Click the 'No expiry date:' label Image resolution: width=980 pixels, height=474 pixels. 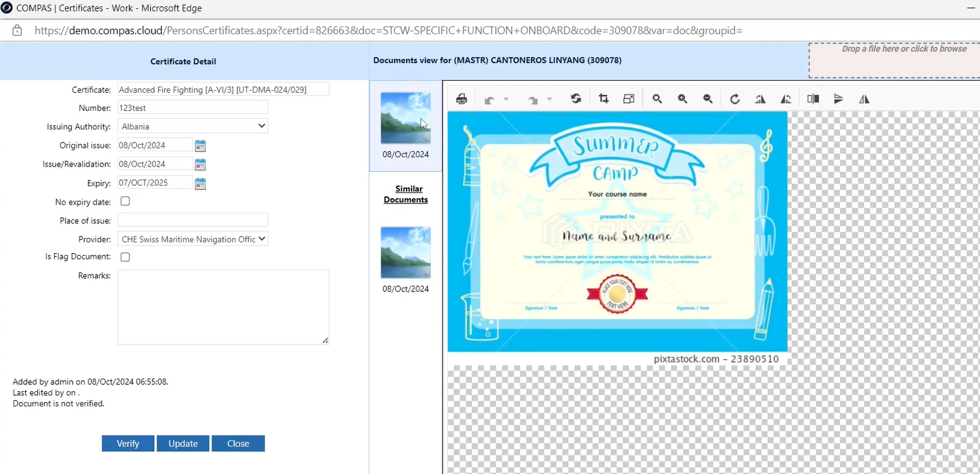coord(83,203)
